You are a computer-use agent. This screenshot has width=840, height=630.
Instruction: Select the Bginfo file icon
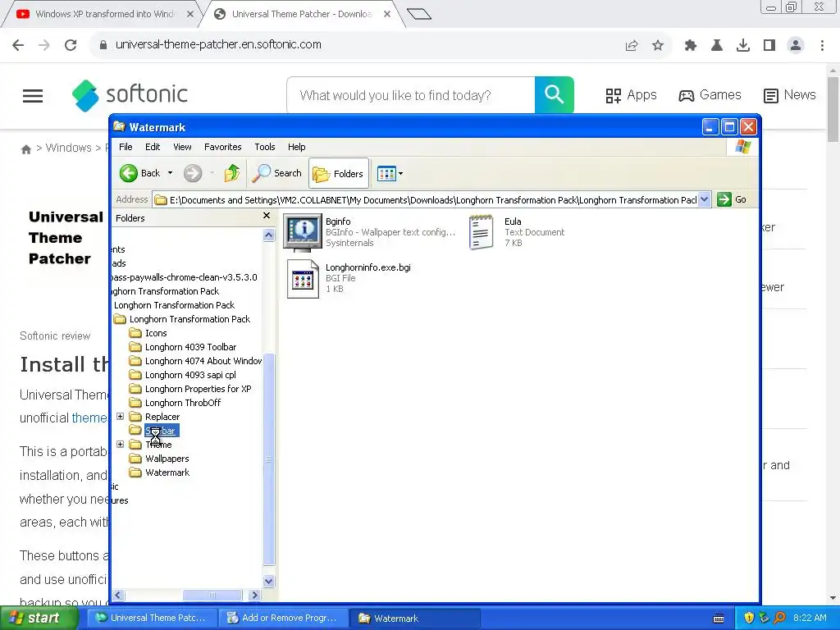[303, 232]
